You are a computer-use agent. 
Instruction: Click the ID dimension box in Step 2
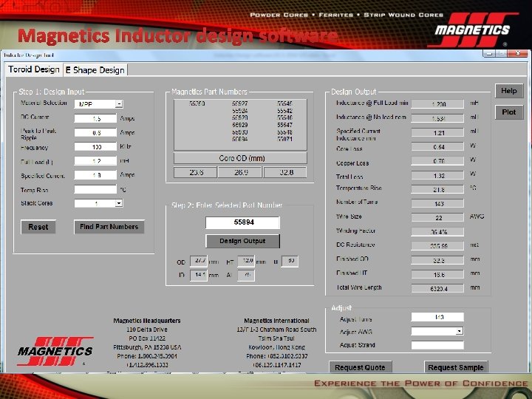pos(199,275)
